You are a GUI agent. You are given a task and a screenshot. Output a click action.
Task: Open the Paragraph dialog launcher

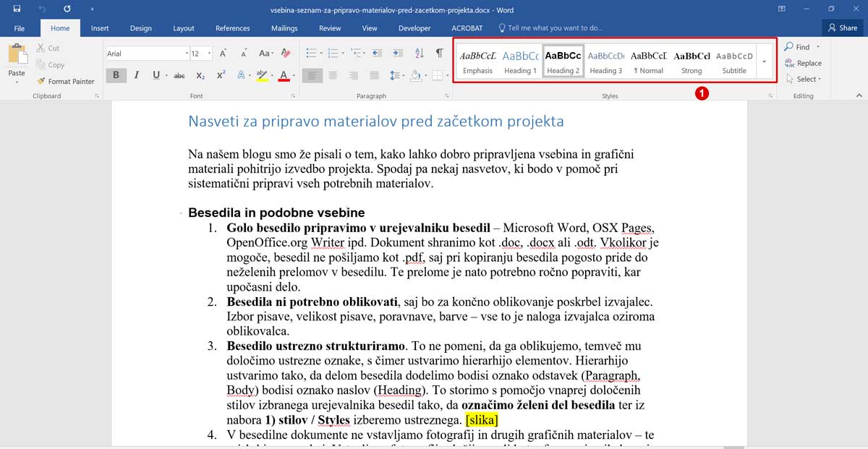446,96
